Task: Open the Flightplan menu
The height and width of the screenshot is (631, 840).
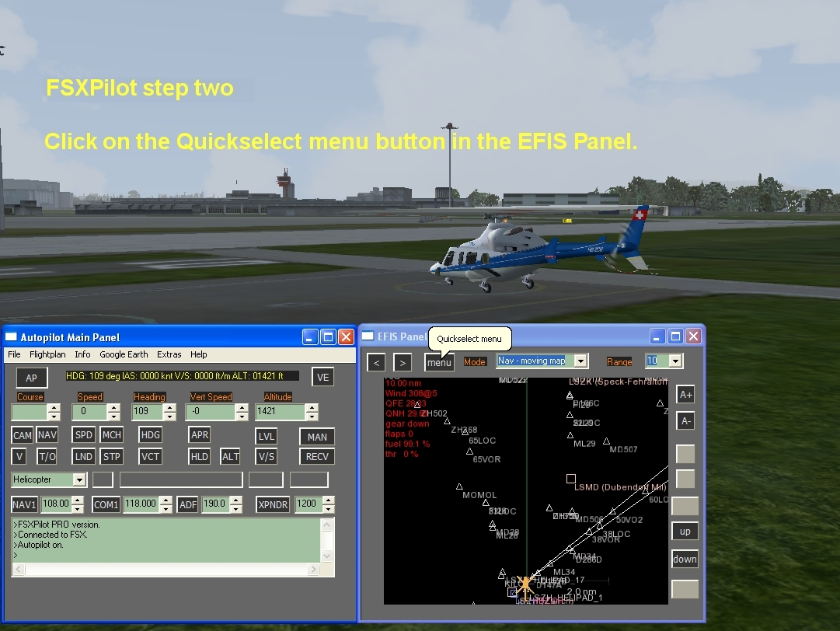Action: click(x=47, y=354)
